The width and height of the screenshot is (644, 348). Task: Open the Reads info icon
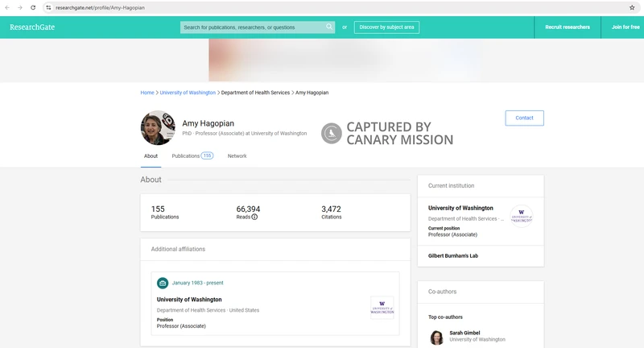pyautogui.click(x=254, y=217)
